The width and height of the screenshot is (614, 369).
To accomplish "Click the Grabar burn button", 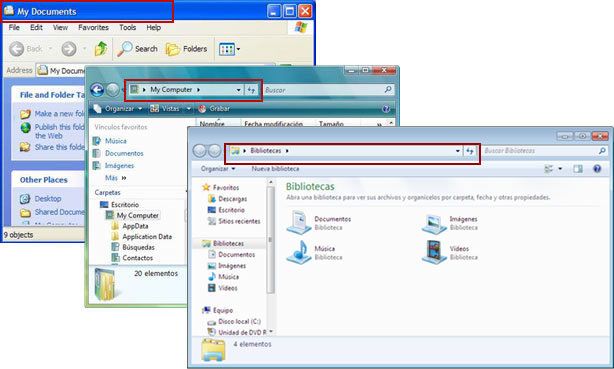I will tap(214, 109).
